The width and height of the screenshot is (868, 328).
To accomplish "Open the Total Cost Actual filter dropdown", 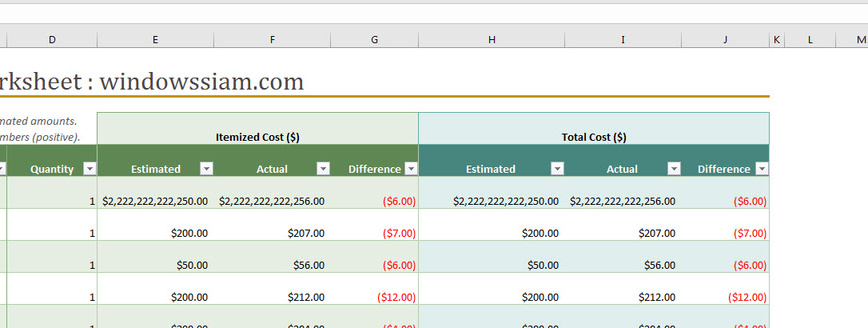I will pos(674,169).
